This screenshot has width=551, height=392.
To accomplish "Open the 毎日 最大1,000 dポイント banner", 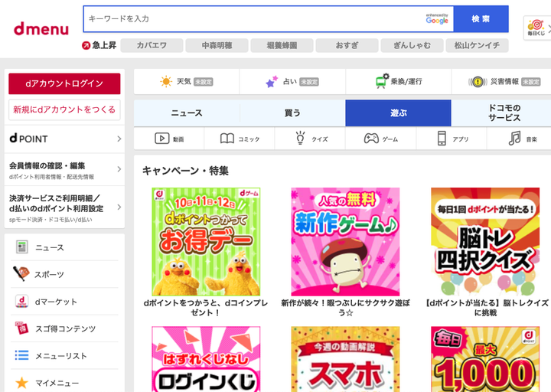I will click(x=485, y=359).
